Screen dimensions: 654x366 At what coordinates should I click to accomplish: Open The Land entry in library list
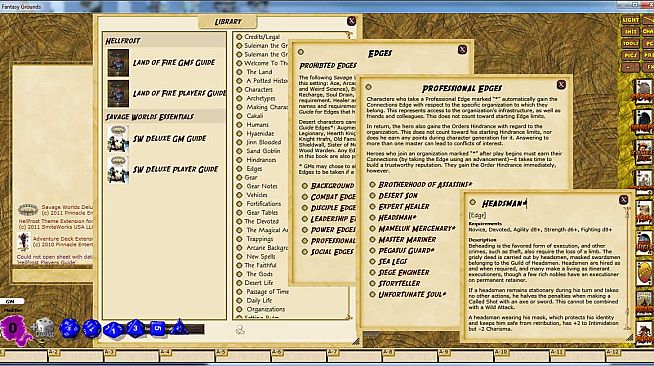[x=259, y=72]
